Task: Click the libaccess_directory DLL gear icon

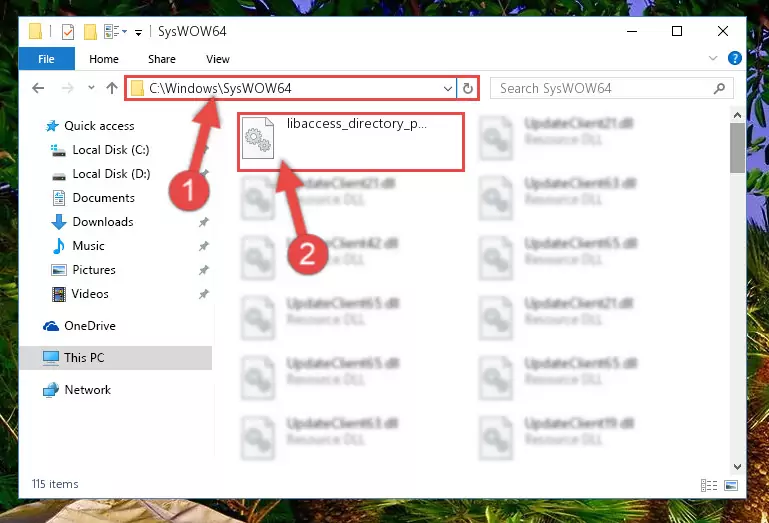Action: 258,138
